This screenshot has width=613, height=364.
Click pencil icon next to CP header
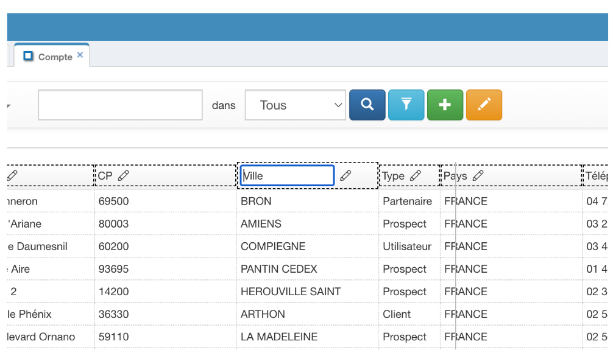point(124,175)
